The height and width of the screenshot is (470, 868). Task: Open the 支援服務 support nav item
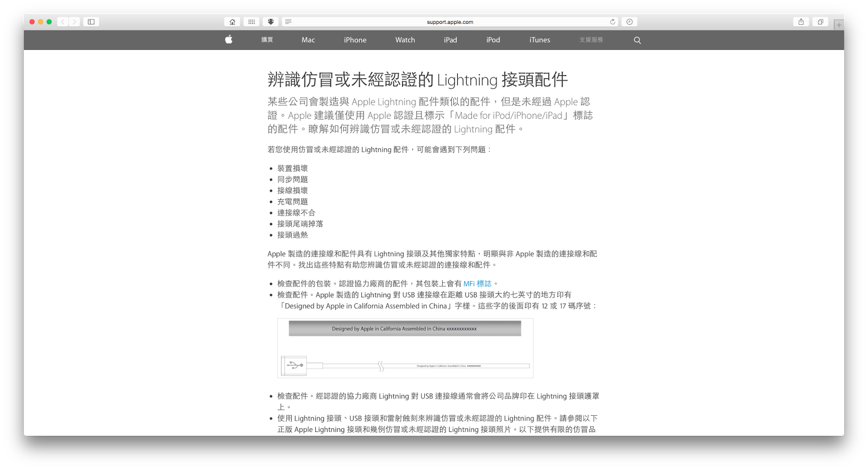pos(591,40)
